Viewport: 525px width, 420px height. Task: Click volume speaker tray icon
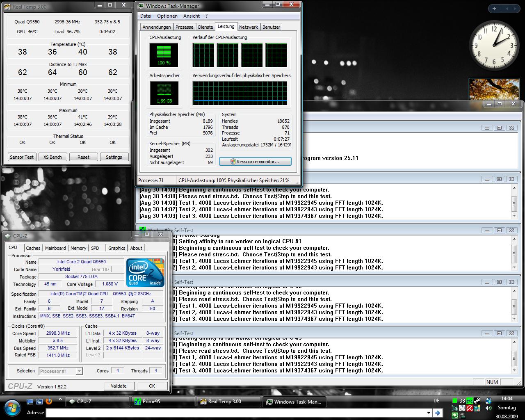tap(488, 408)
